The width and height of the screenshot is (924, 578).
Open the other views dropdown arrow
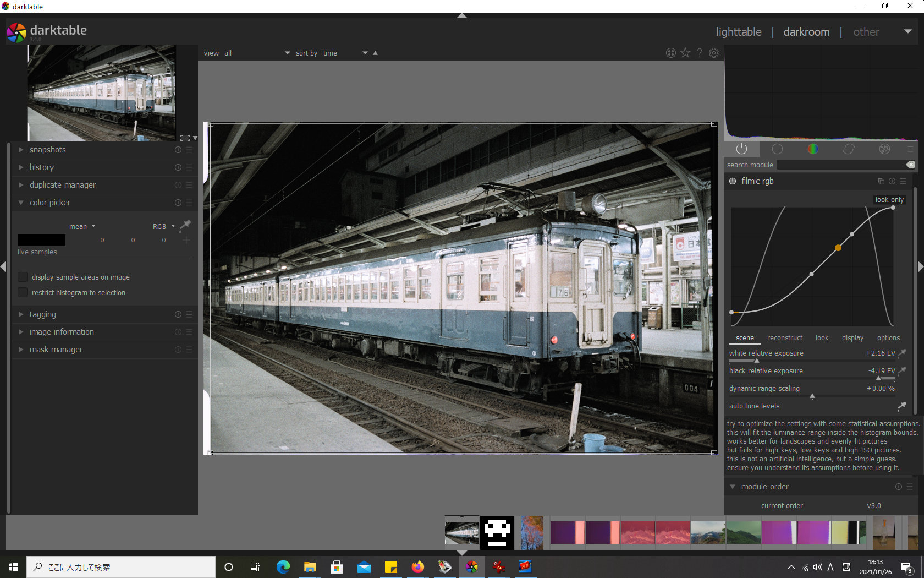tap(908, 32)
